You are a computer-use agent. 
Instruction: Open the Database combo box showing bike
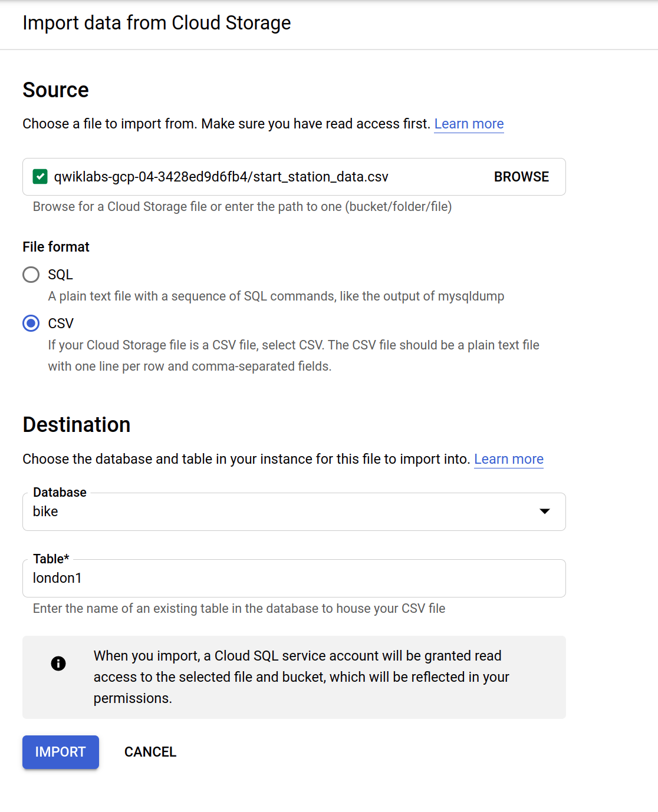[x=294, y=511]
